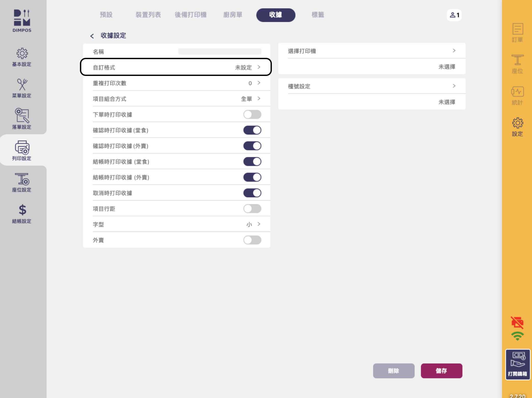Disable 取消時打印收據 toggle
532x398 pixels.
[x=252, y=193]
